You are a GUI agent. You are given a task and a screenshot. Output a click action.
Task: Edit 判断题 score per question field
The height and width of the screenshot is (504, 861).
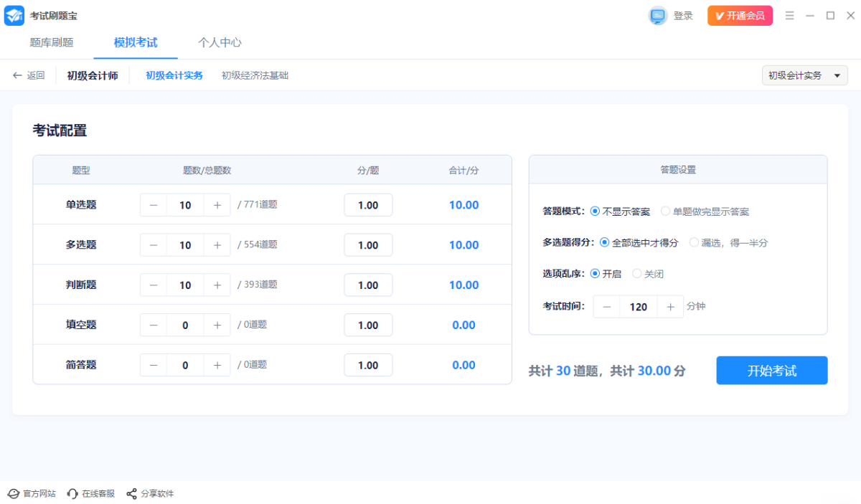(x=368, y=285)
